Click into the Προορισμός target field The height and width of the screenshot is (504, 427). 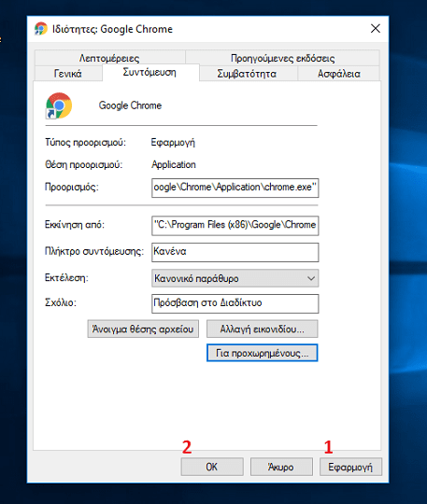pos(235,188)
